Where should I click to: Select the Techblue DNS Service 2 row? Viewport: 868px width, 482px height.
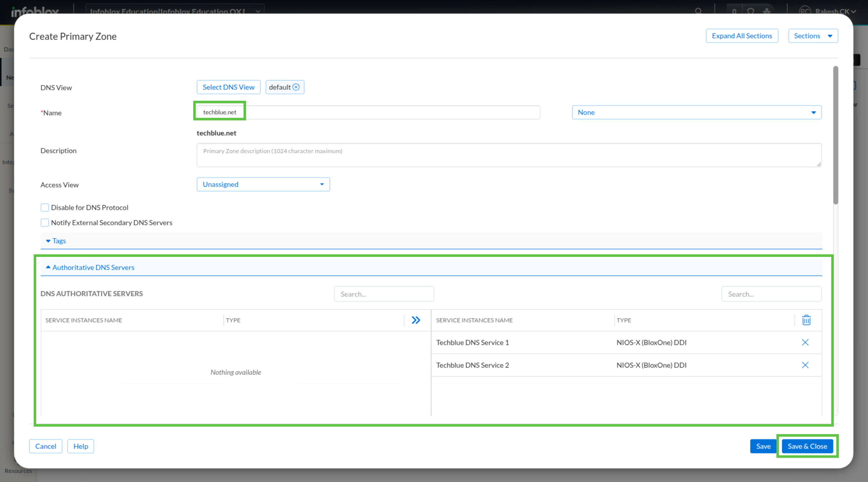click(626, 365)
